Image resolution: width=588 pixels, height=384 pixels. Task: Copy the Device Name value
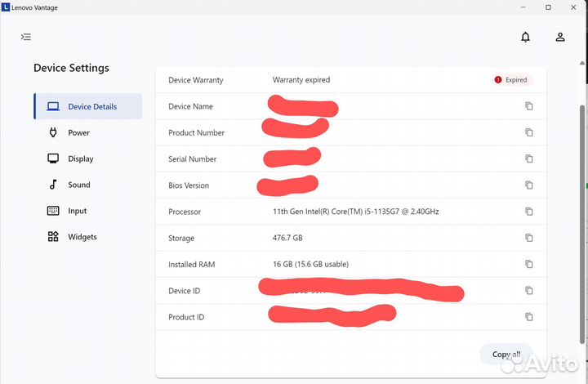click(x=528, y=106)
